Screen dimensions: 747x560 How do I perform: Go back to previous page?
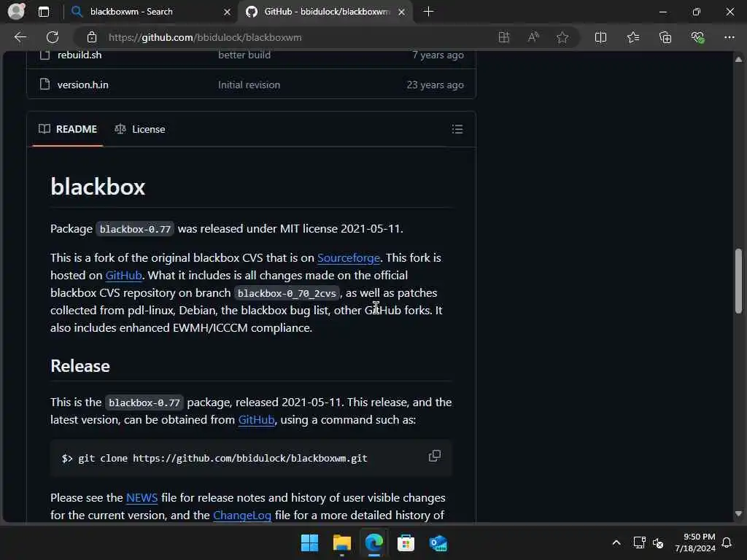20,37
